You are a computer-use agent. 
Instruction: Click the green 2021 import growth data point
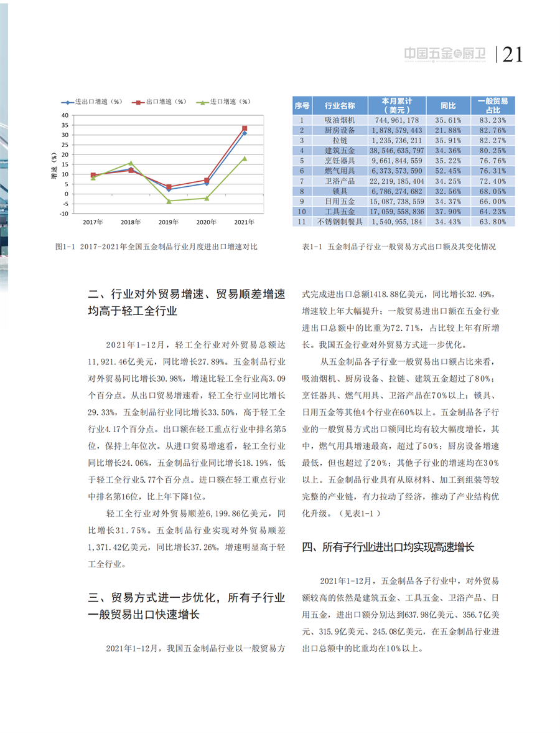[245, 158]
